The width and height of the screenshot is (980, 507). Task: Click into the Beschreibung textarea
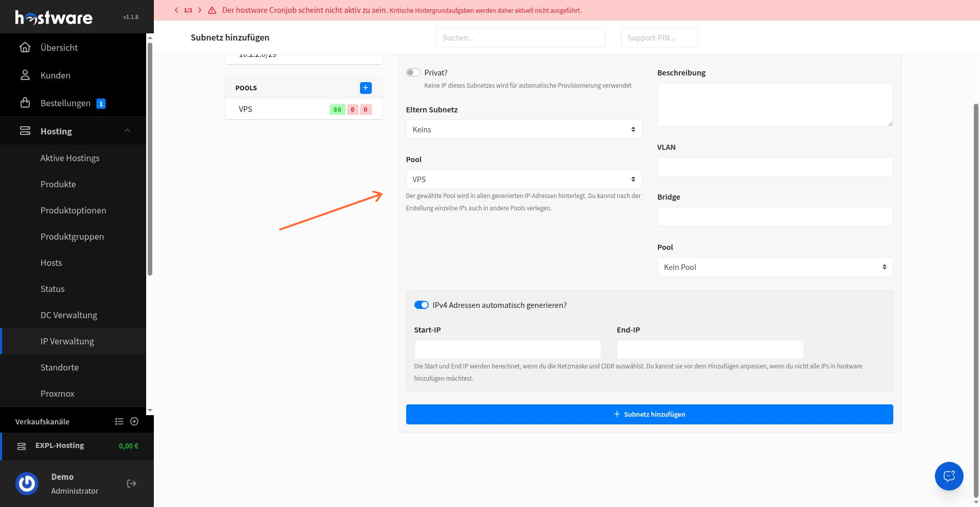click(x=775, y=105)
